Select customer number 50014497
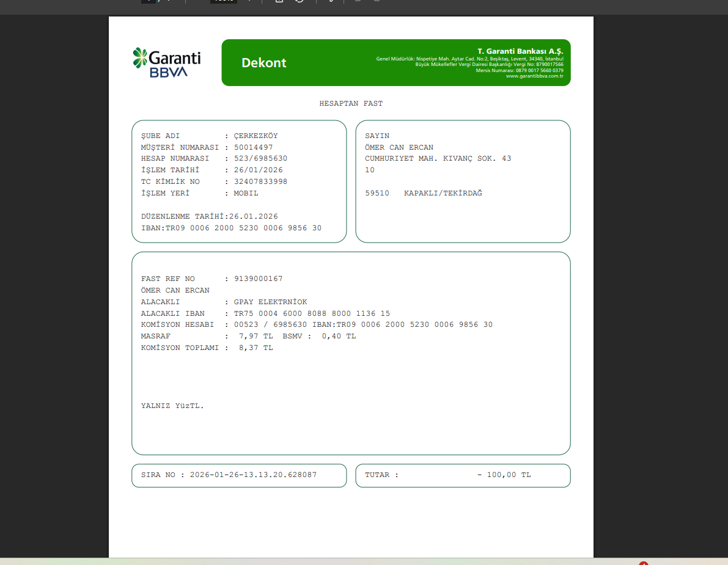728x565 pixels. (254, 148)
